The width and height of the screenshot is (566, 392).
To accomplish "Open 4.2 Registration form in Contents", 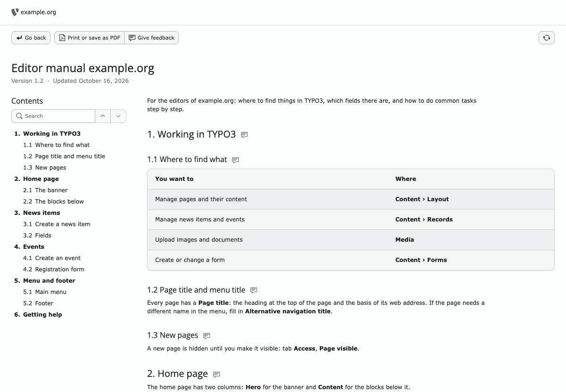I will click(54, 269).
